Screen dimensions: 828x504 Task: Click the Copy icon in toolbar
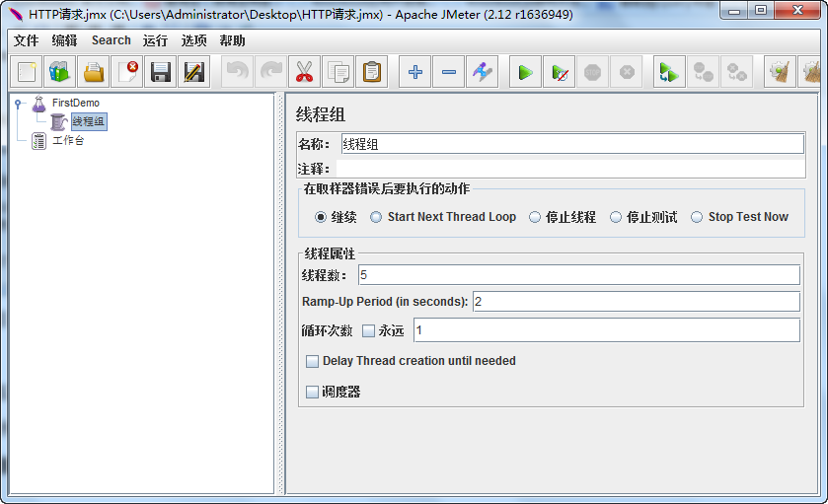coord(338,72)
